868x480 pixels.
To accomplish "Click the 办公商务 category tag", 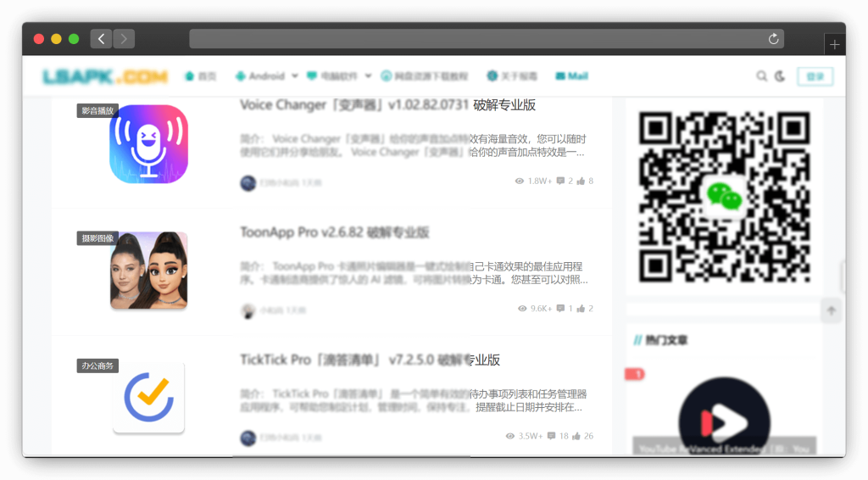I will [97, 366].
